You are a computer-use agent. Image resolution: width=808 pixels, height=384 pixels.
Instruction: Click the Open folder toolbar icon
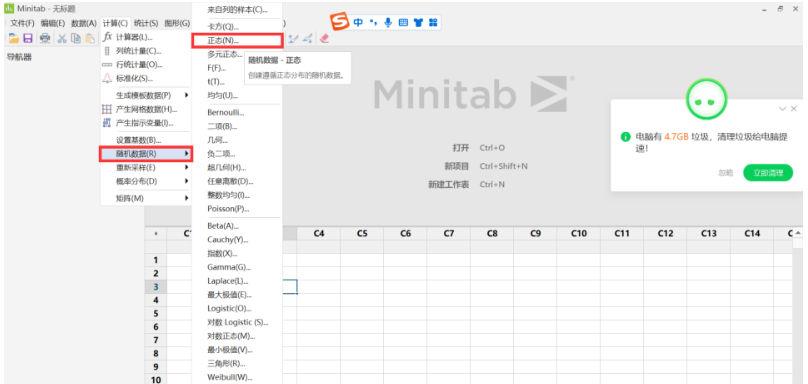[x=13, y=38]
